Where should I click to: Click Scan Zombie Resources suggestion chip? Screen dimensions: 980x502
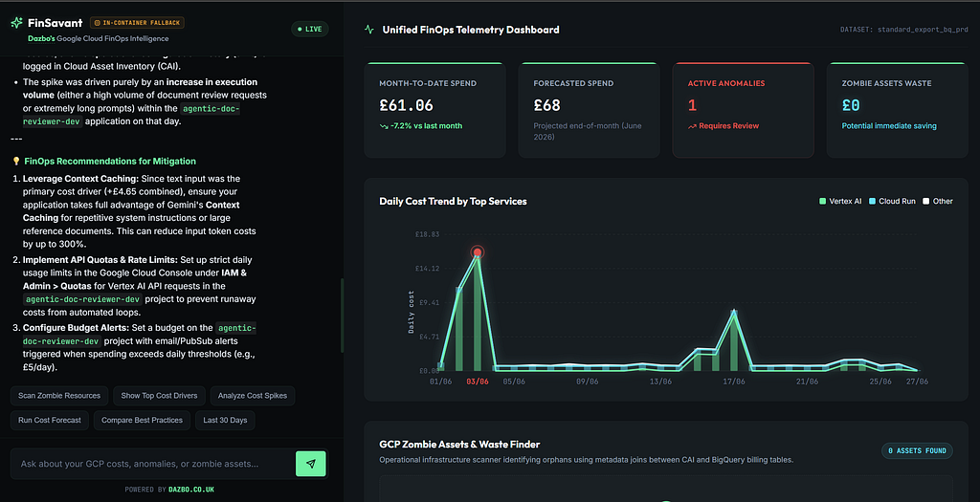point(59,396)
